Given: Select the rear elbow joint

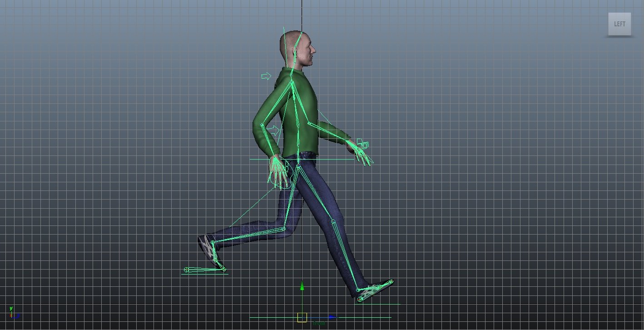Looking at the screenshot, I should coord(262,125).
